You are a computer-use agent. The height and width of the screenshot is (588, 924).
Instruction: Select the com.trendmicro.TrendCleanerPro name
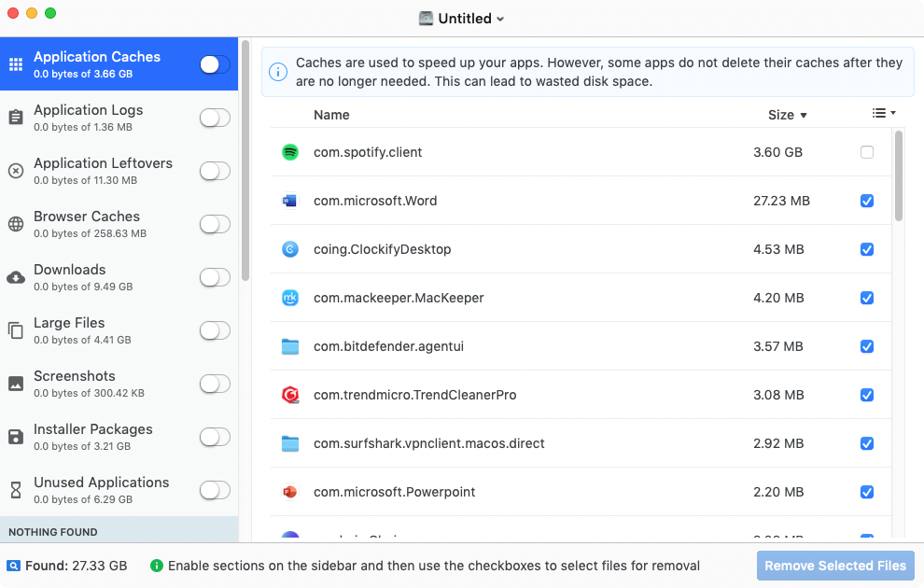414,395
